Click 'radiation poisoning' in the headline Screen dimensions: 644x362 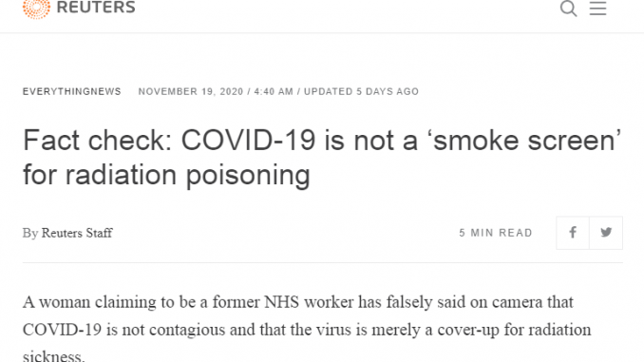(188, 176)
